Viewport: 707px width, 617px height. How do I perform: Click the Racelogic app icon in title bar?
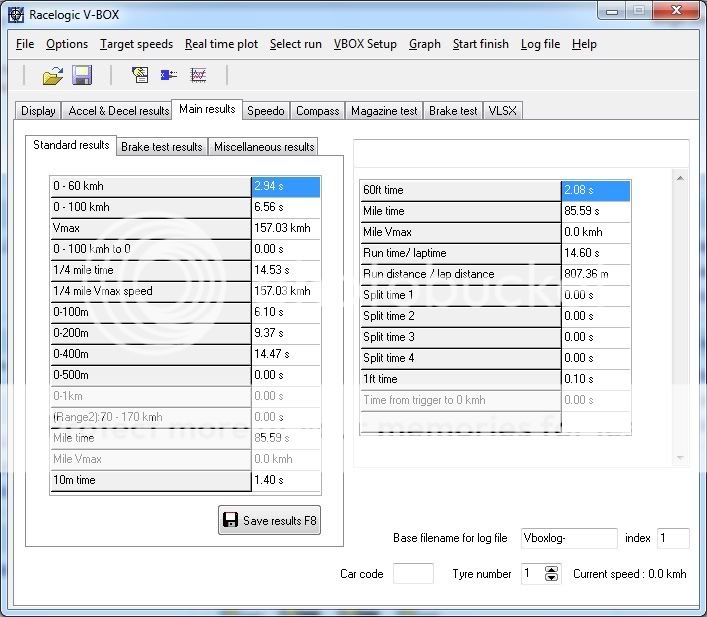pyautogui.click(x=15, y=14)
